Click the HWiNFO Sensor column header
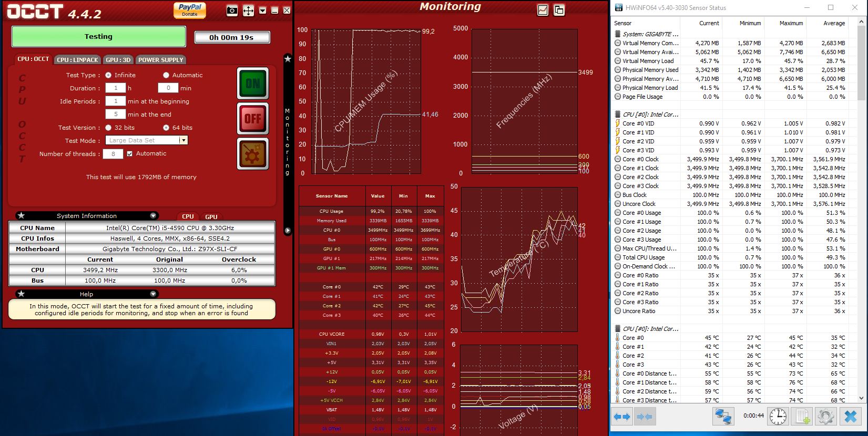Screen dimensions: 868x436 646,23
